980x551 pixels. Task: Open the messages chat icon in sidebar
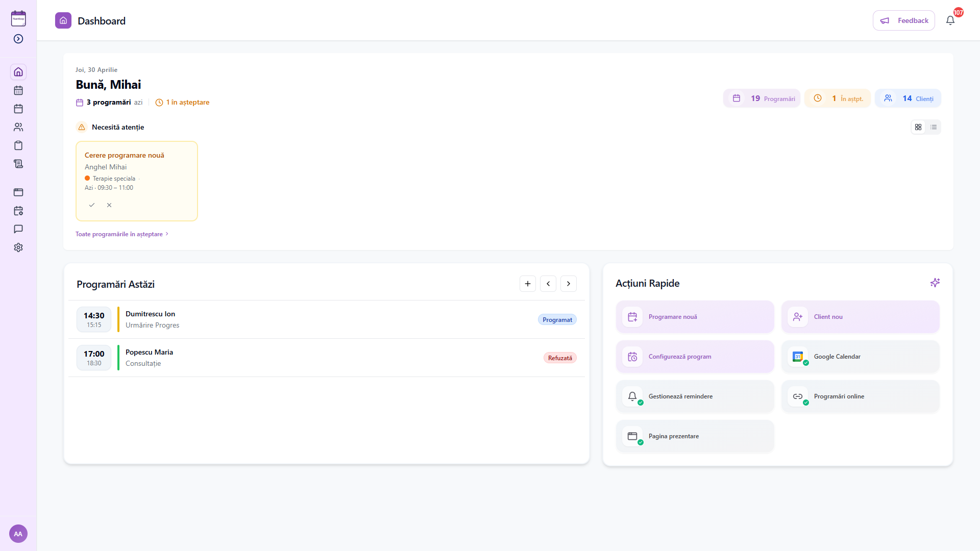(18, 229)
